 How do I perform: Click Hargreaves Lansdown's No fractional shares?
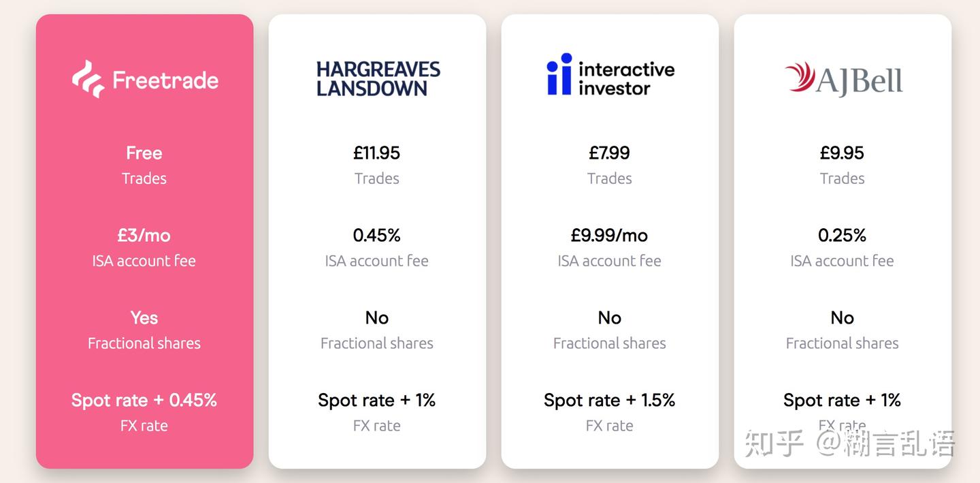(x=376, y=318)
